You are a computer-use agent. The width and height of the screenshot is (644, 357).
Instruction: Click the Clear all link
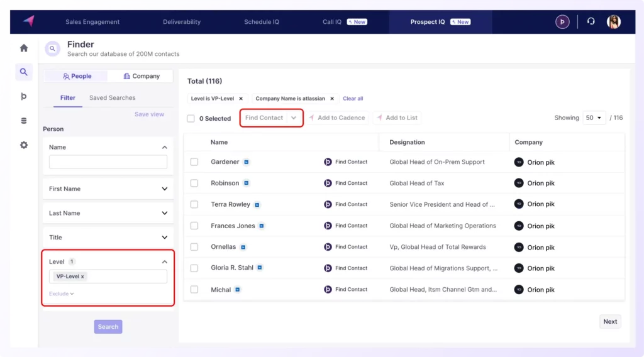point(353,99)
